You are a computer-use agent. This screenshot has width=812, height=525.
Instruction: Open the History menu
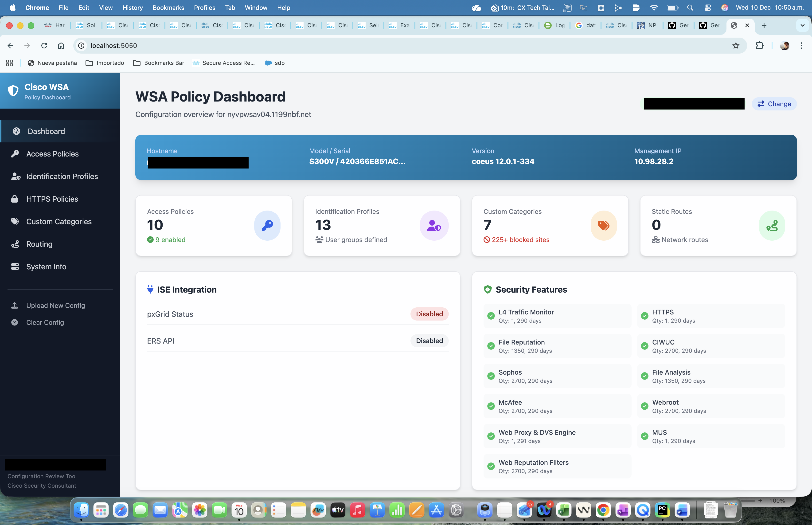pyautogui.click(x=132, y=8)
